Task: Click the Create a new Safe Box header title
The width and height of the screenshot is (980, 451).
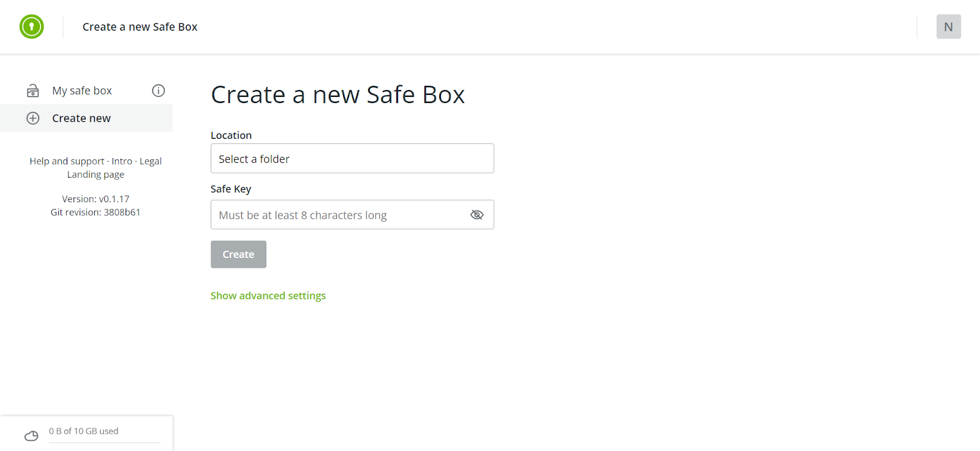Action: tap(140, 26)
